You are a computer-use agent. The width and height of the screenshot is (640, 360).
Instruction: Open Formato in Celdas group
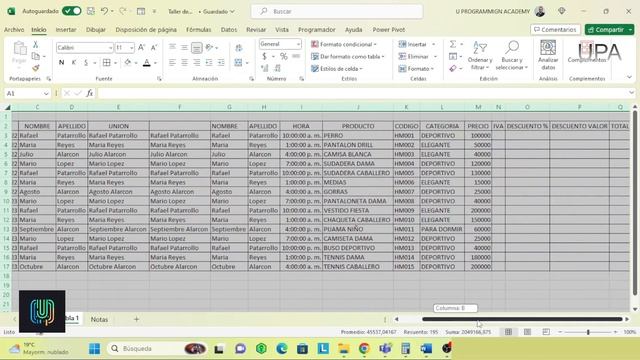tap(416, 69)
